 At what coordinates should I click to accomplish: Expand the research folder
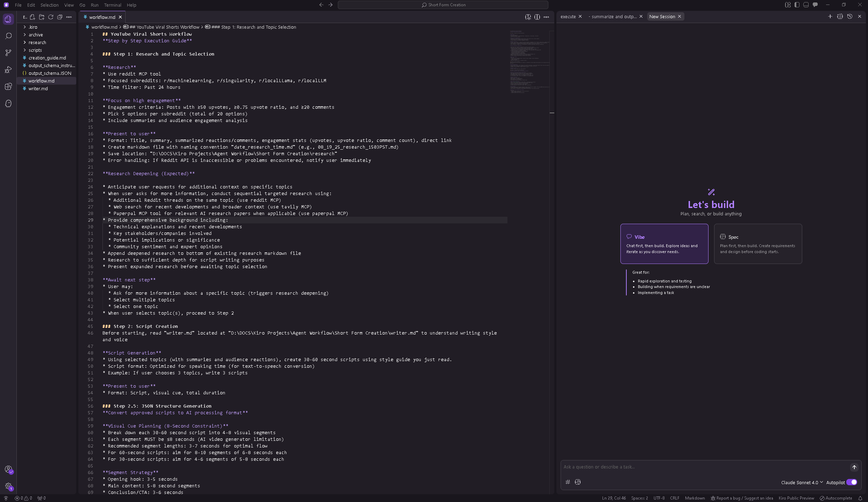point(37,42)
